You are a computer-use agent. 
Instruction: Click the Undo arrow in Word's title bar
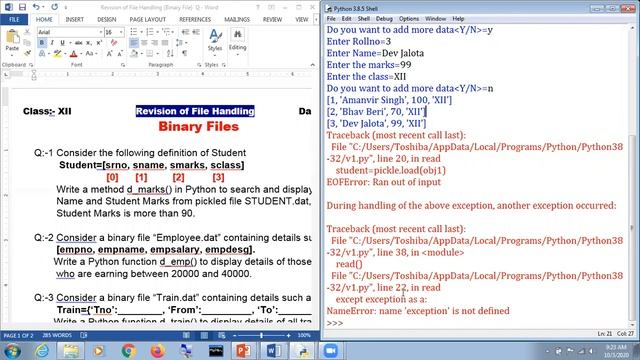[x=36, y=7]
